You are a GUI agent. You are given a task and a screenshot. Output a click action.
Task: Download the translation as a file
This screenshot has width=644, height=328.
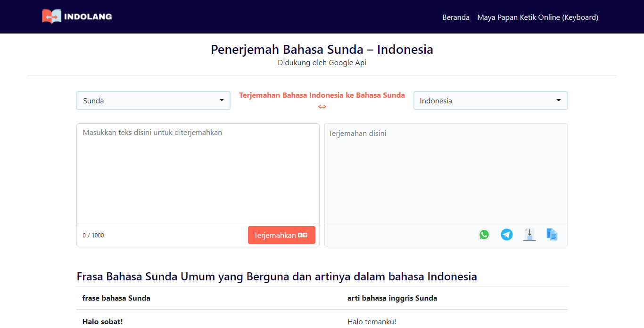pyautogui.click(x=529, y=235)
